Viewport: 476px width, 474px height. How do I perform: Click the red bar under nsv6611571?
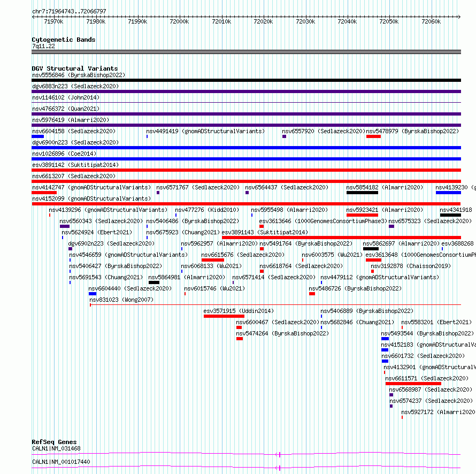point(413,384)
